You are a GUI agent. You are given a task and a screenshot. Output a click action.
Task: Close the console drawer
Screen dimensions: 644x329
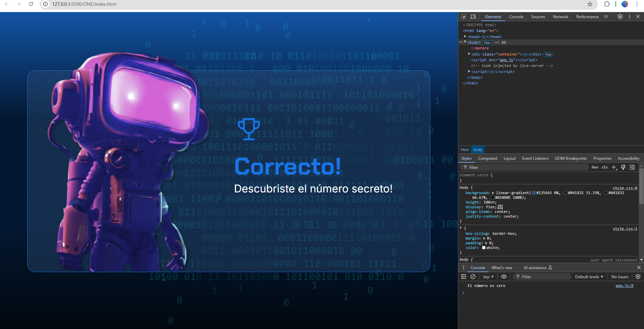coord(639,267)
